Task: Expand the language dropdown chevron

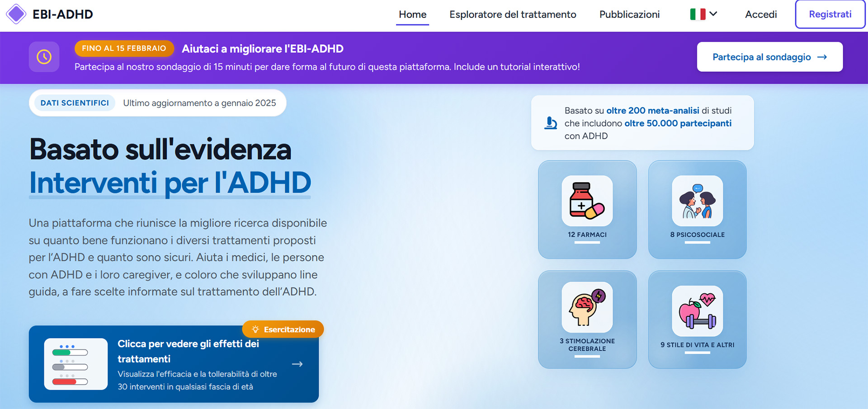Action: coord(713,14)
